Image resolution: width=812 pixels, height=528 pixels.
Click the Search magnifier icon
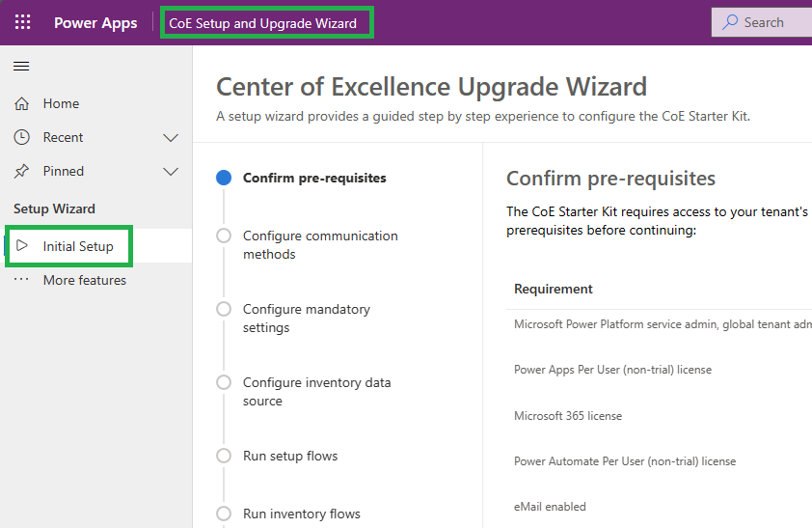731,22
